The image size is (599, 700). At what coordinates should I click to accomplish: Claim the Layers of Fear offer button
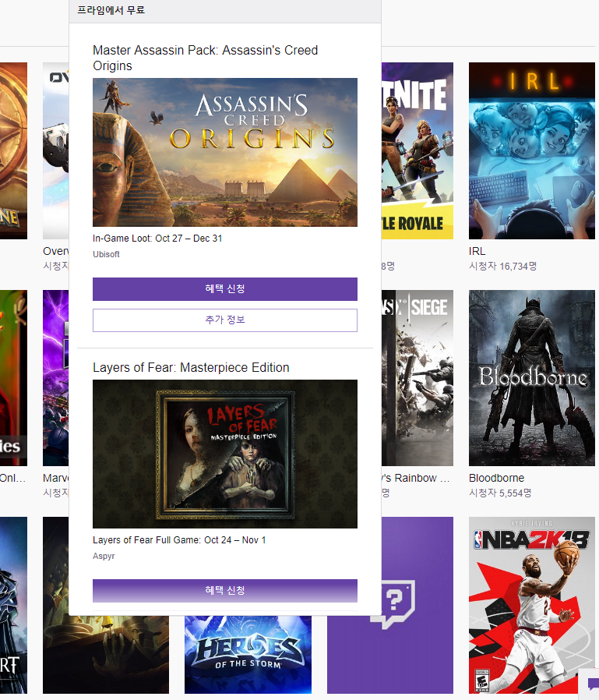point(225,590)
